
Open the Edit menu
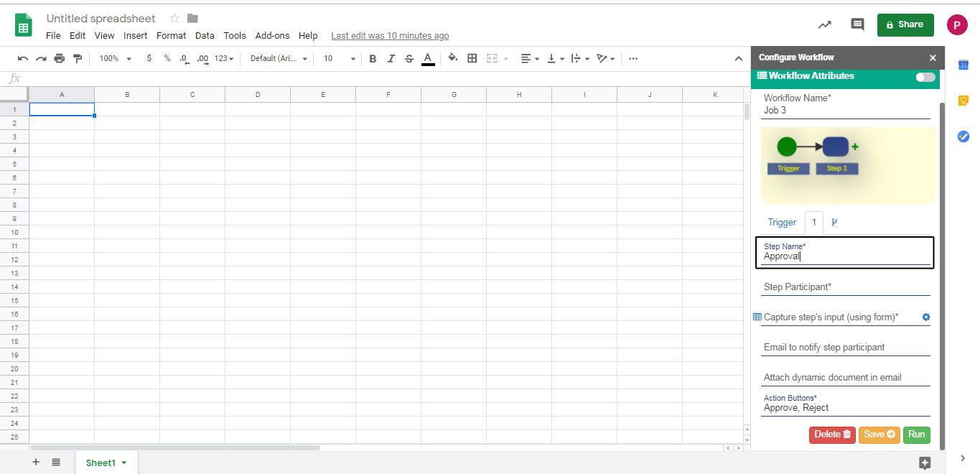[78, 35]
